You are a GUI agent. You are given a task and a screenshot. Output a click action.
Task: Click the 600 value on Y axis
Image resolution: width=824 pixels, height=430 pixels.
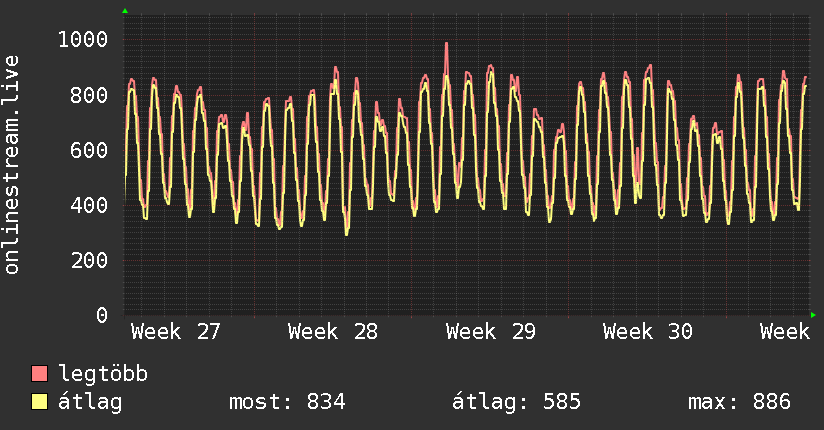click(x=89, y=150)
